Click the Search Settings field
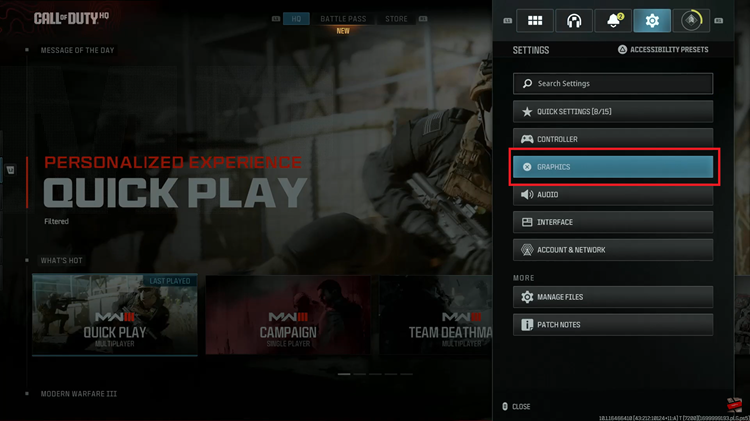The height and width of the screenshot is (421, 750). [613, 84]
